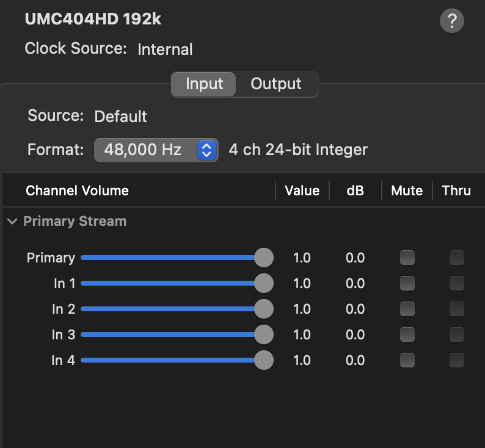
Task: Collapse the Primary Stream section
Action: tap(12, 222)
